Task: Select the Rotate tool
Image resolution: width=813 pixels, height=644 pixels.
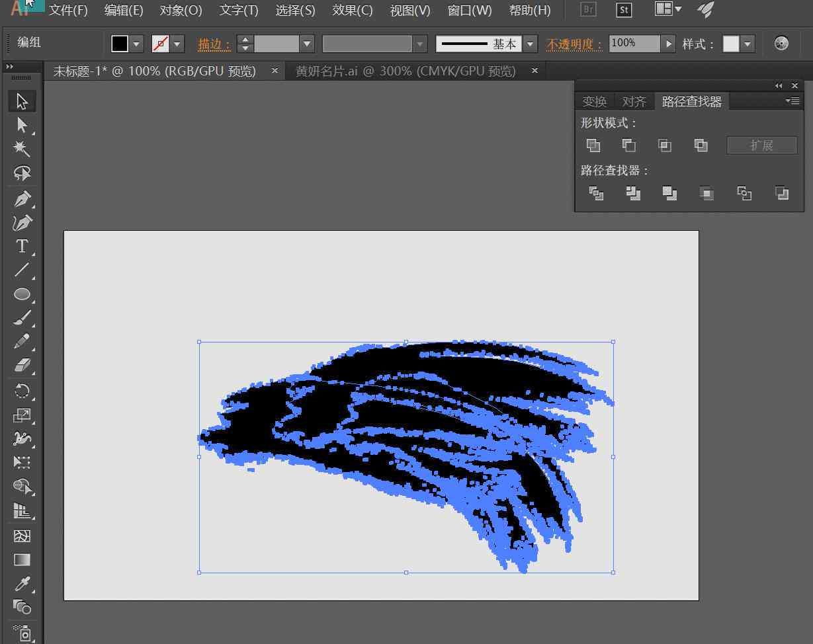Action: [22, 391]
